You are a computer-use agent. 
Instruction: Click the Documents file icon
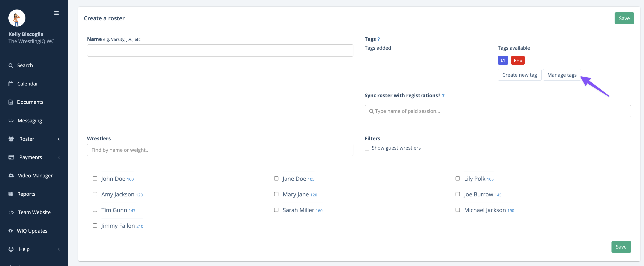point(10,102)
